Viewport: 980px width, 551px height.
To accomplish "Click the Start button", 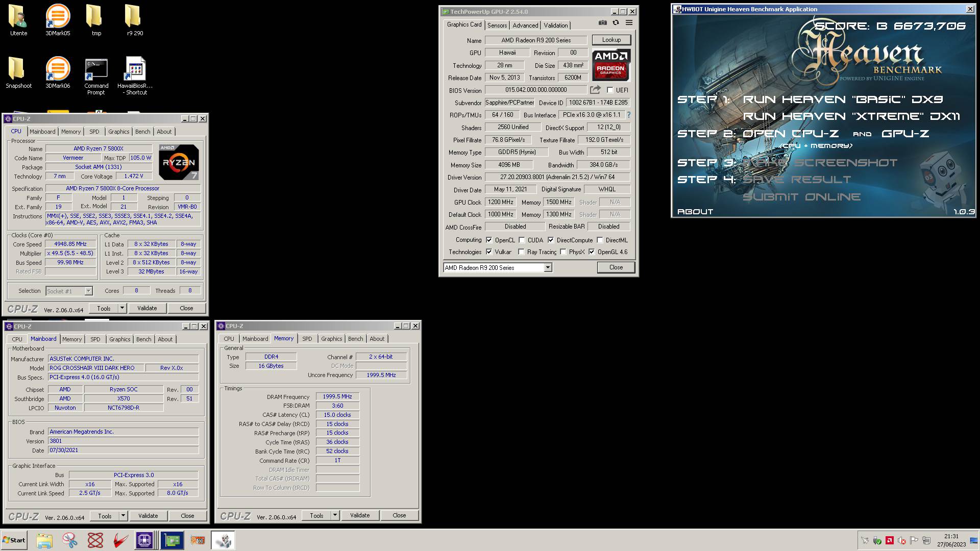I will coord(14,540).
